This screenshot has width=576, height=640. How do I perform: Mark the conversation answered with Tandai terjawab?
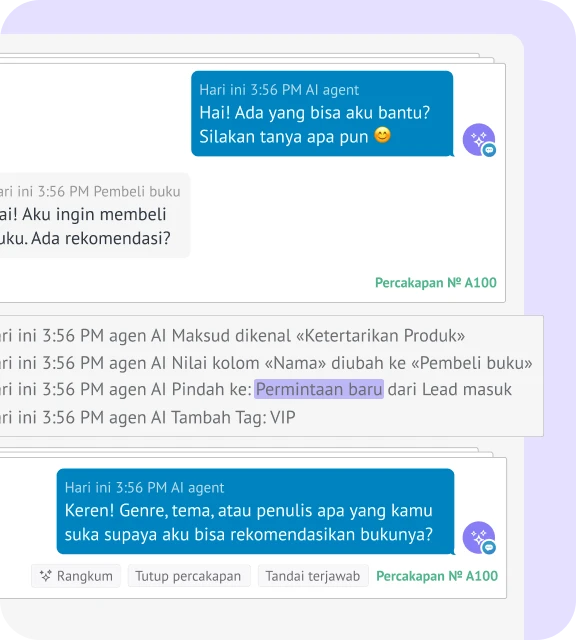click(x=313, y=576)
